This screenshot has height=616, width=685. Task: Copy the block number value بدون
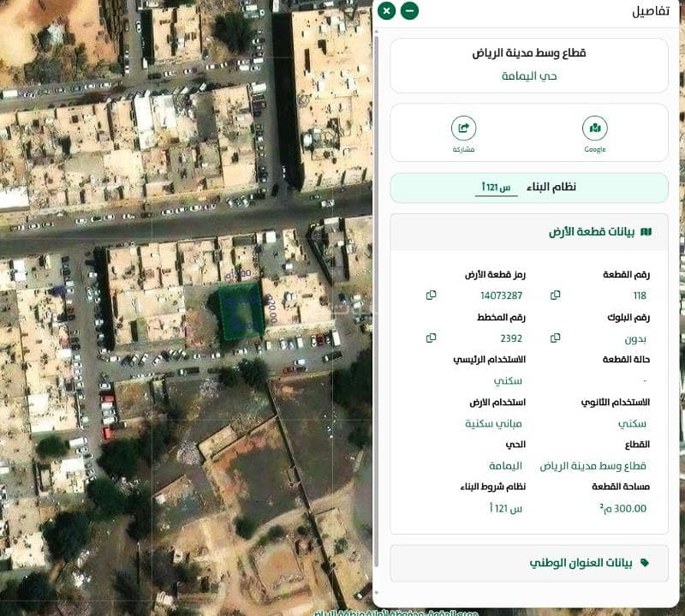556,338
